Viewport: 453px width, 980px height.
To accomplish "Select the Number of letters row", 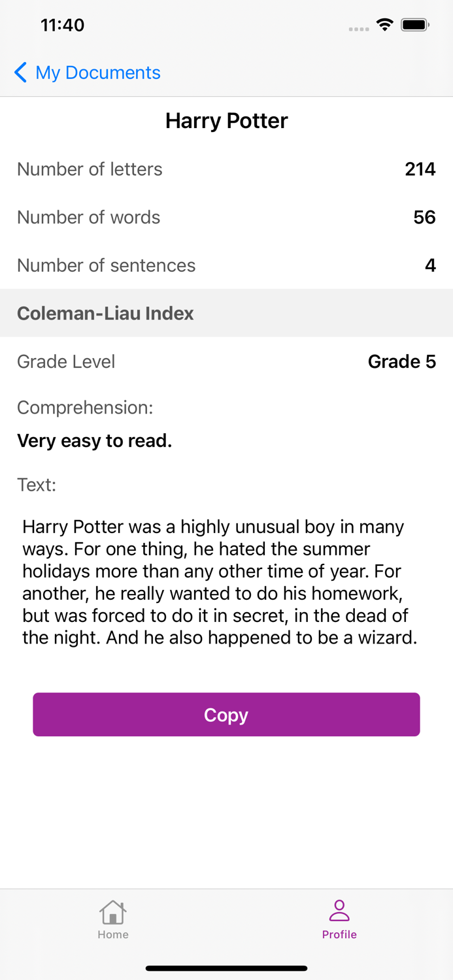I will [226, 169].
